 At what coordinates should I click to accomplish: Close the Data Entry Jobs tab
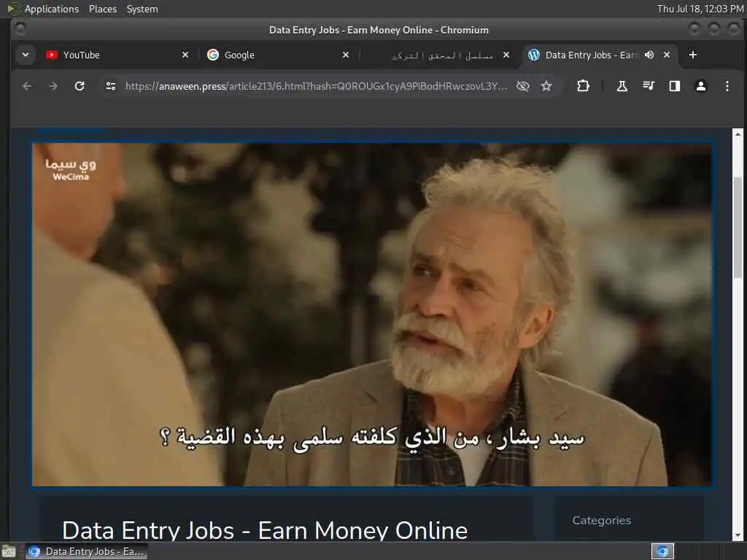(667, 55)
